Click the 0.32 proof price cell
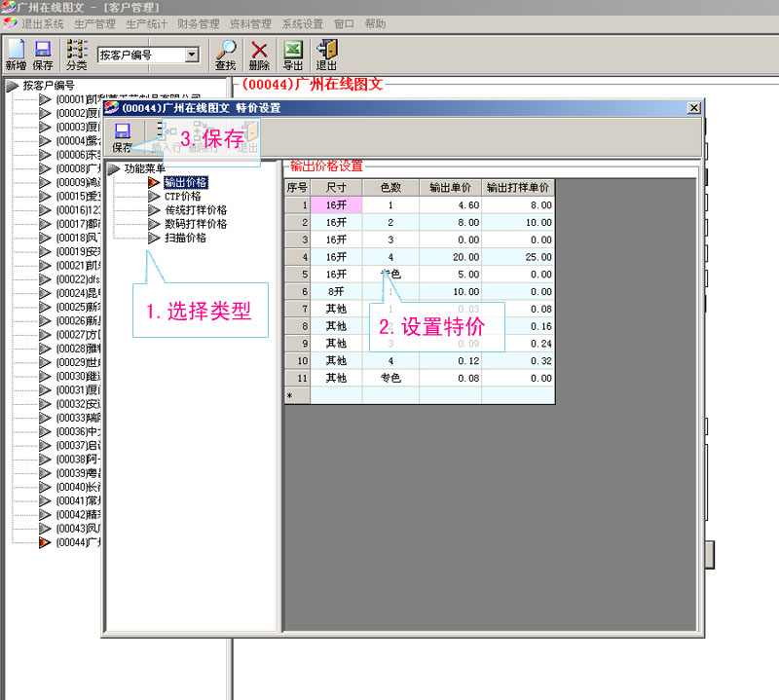779x700 pixels. click(518, 360)
